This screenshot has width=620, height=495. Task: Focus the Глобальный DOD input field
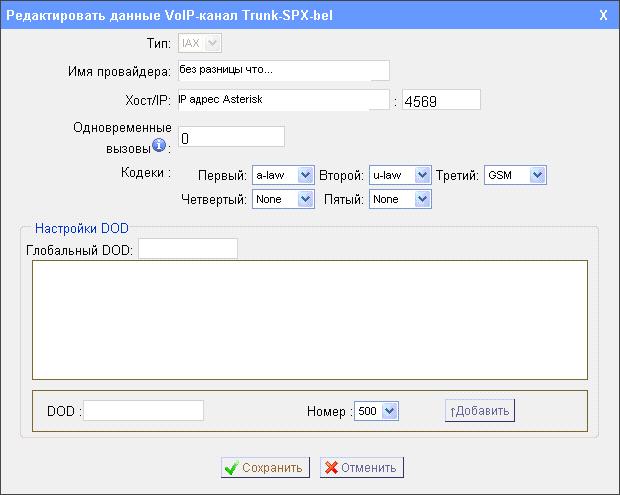[187, 248]
